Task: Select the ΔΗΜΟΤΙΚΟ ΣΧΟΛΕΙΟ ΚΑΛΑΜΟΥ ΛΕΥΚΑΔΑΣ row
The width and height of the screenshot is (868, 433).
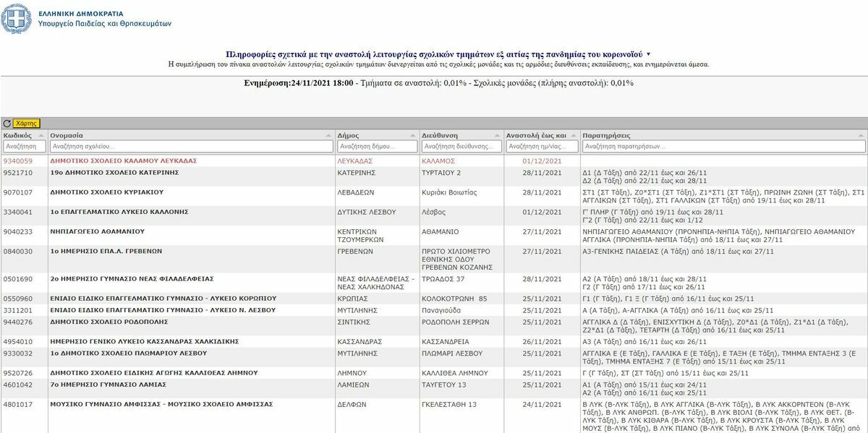Action: coord(123,160)
